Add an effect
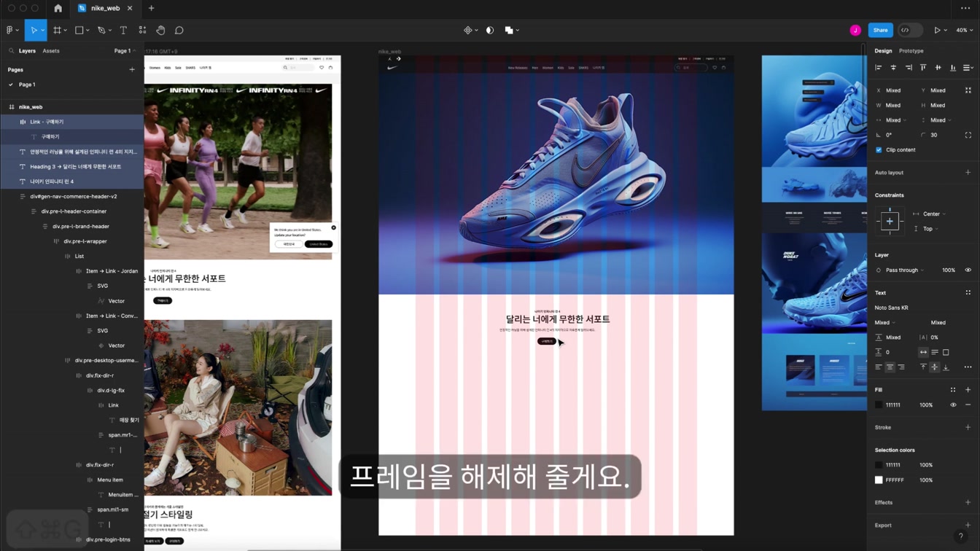980x551 pixels. 968,503
